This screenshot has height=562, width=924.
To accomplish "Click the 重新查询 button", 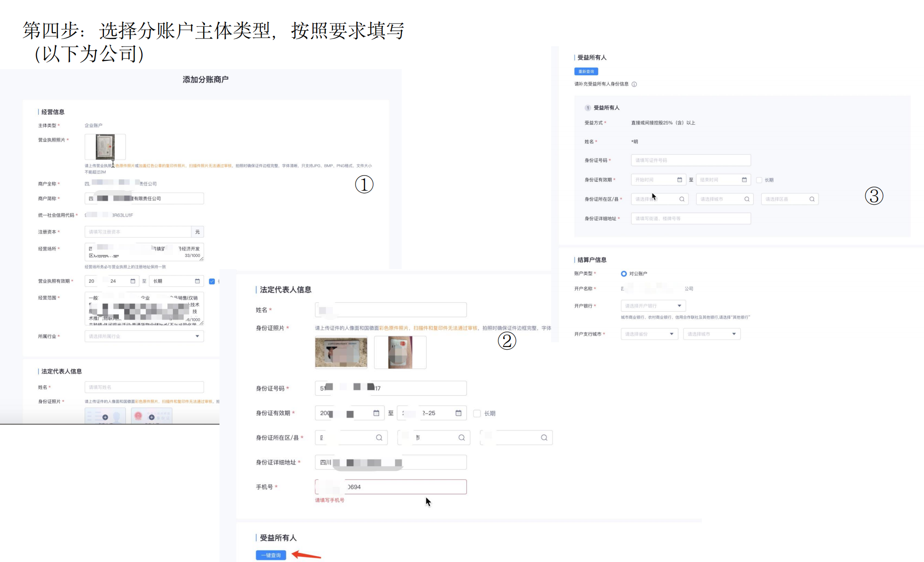I will (586, 72).
